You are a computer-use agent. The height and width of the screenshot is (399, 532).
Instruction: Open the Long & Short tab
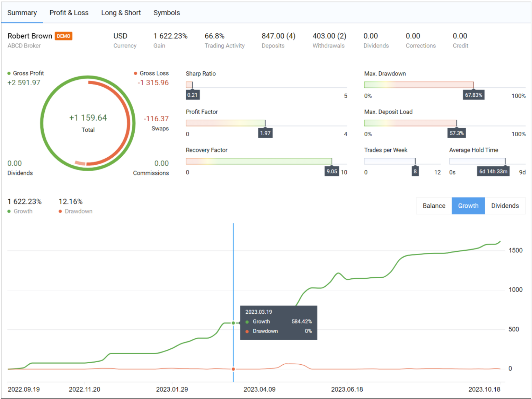click(121, 12)
